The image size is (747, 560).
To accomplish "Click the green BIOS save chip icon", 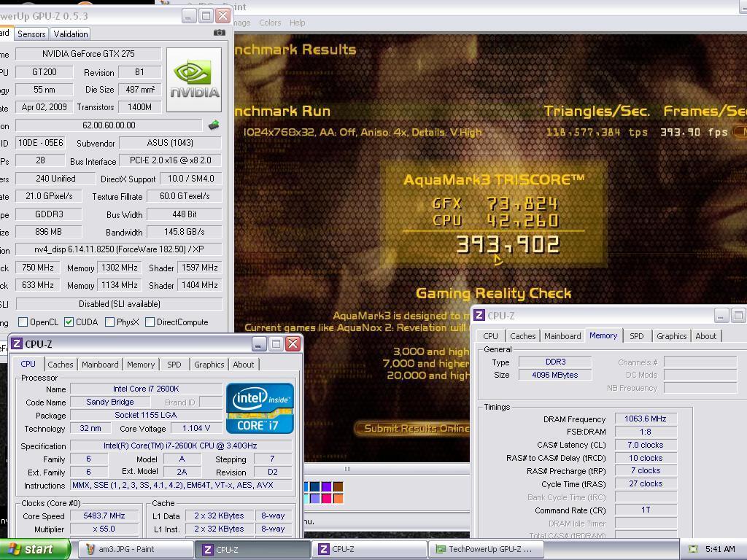I will click(214, 125).
